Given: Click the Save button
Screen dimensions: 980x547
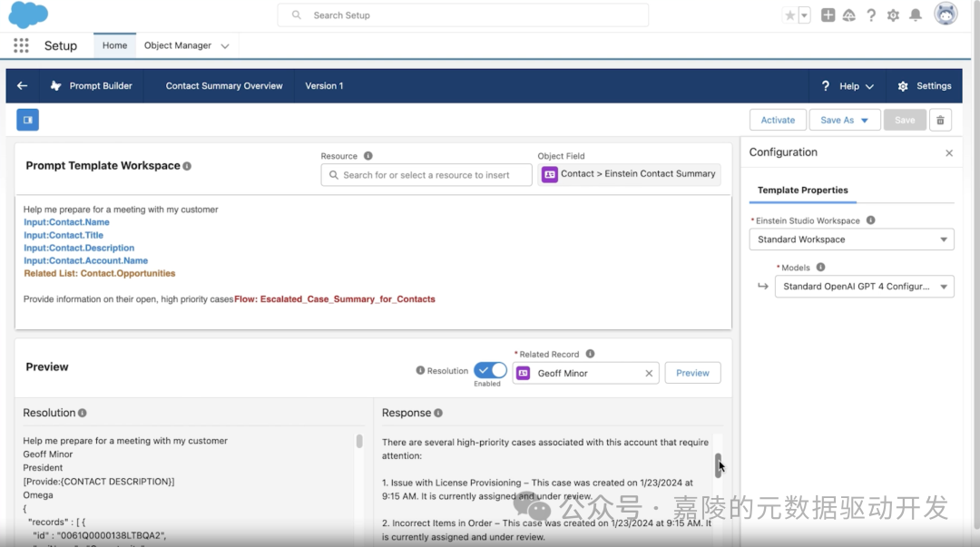Looking at the screenshot, I should pyautogui.click(x=905, y=120).
